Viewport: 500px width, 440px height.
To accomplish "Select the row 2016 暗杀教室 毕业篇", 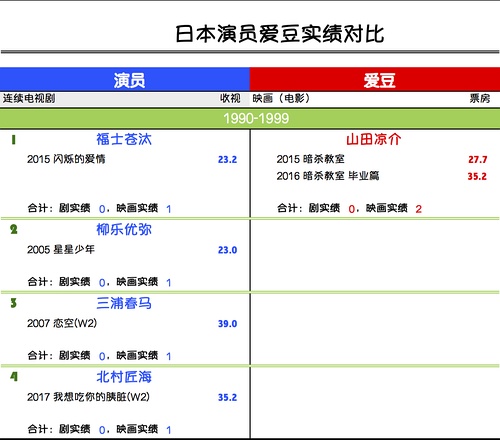I will (382, 176).
